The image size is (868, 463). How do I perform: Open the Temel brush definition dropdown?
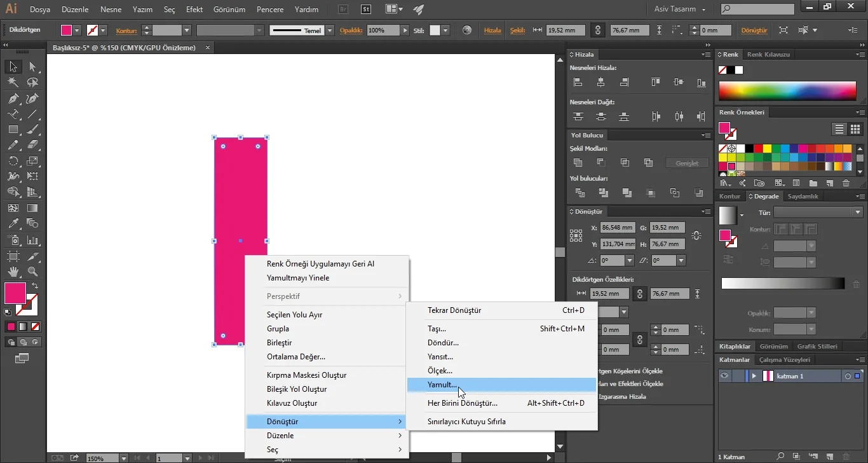(329, 31)
